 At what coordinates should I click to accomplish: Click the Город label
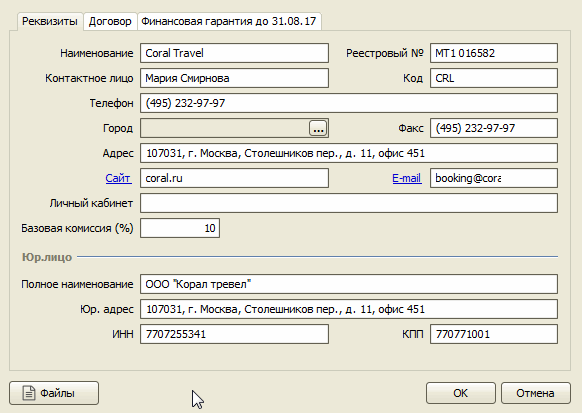(118, 128)
